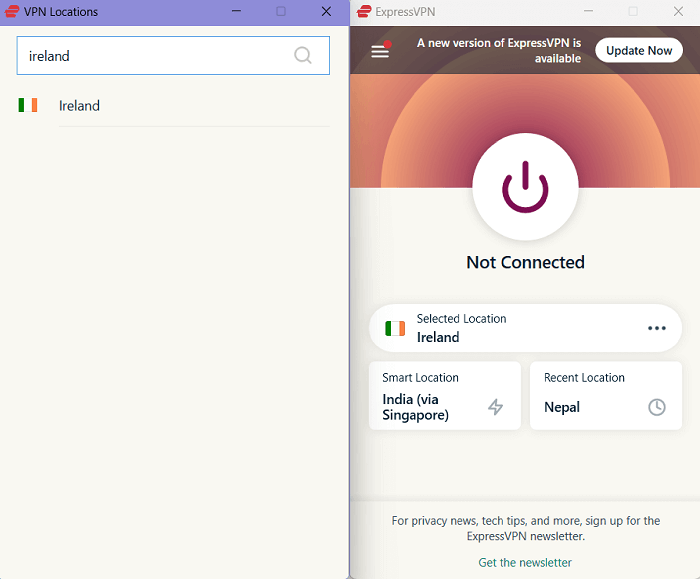Select the Smart Location India card
Screen dimensions: 700x579
[445, 396]
